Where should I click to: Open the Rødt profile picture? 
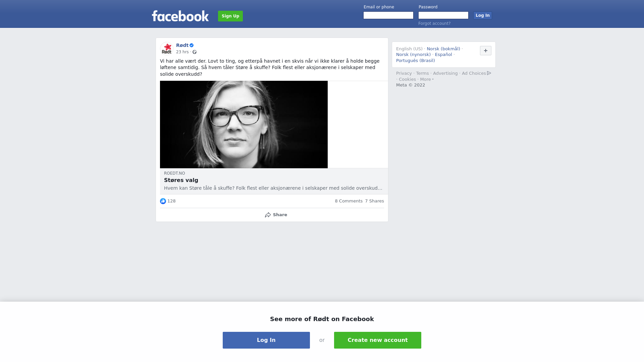[167, 49]
